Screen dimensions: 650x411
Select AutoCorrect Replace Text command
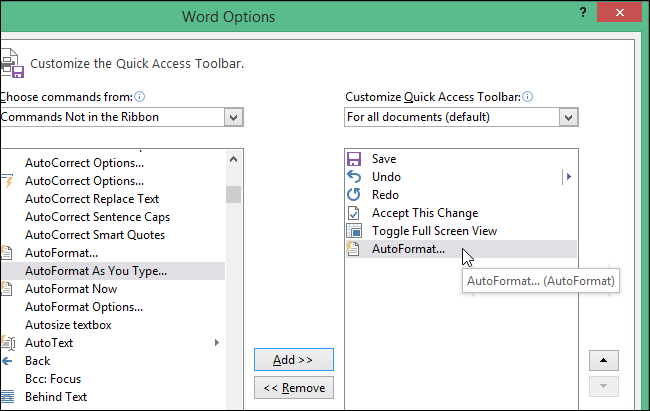point(92,199)
